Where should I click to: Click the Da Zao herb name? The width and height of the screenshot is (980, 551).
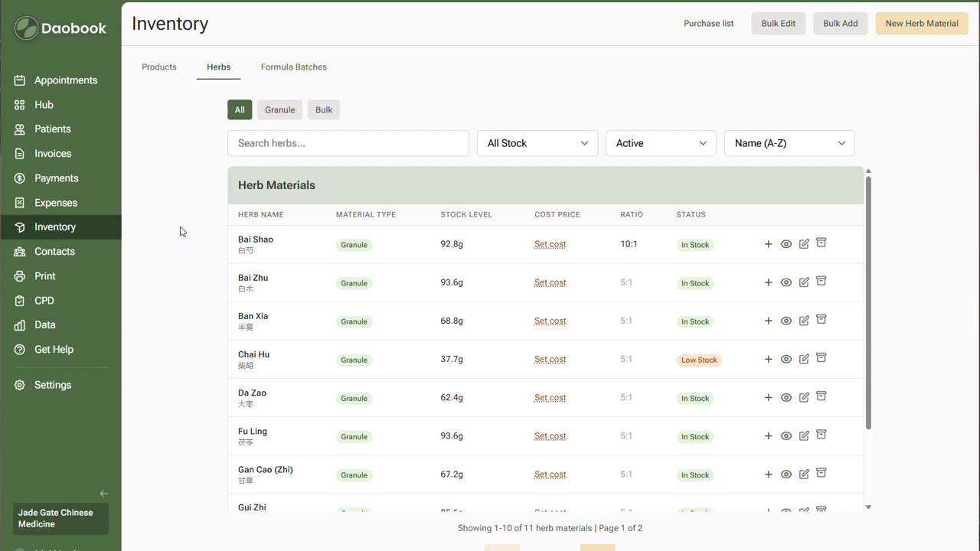tap(252, 393)
